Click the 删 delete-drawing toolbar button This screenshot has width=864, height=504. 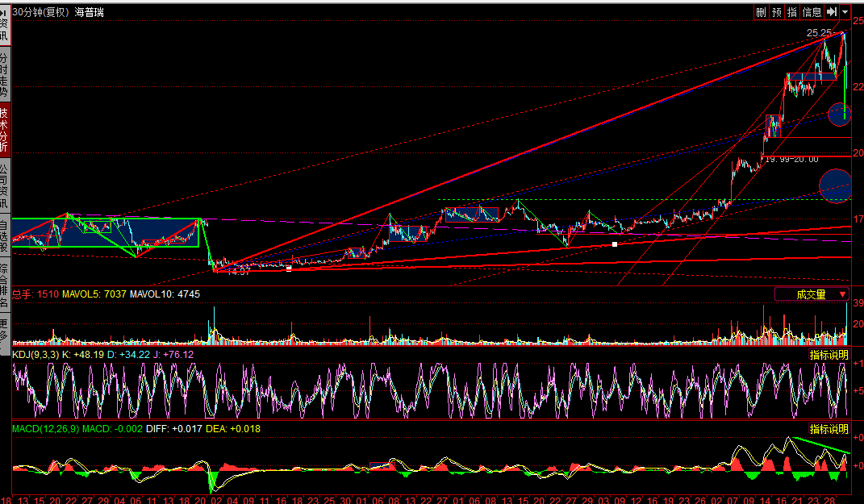[x=761, y=12]
